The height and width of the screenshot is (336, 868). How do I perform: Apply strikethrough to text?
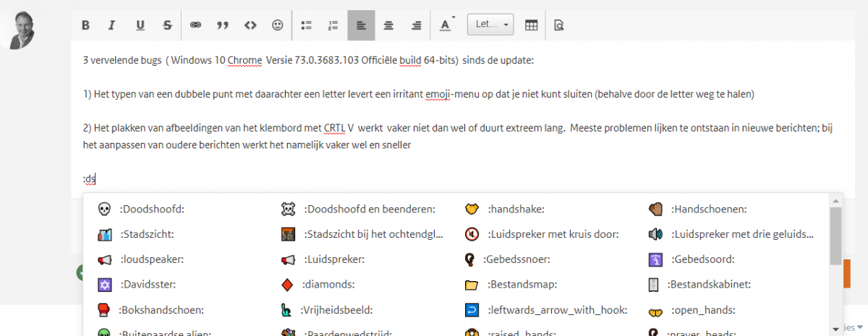167,25
